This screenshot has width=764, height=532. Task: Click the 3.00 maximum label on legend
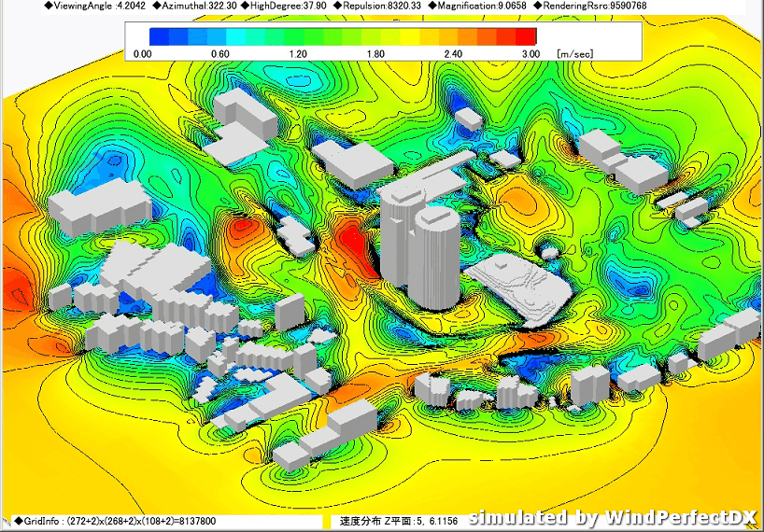[530, 54]
